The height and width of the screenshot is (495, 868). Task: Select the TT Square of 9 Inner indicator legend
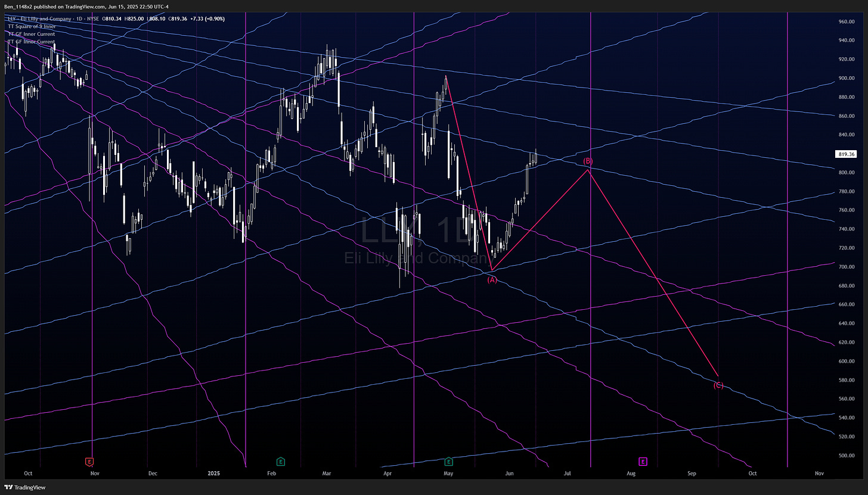pyautogui.click(x=30, y=26)
